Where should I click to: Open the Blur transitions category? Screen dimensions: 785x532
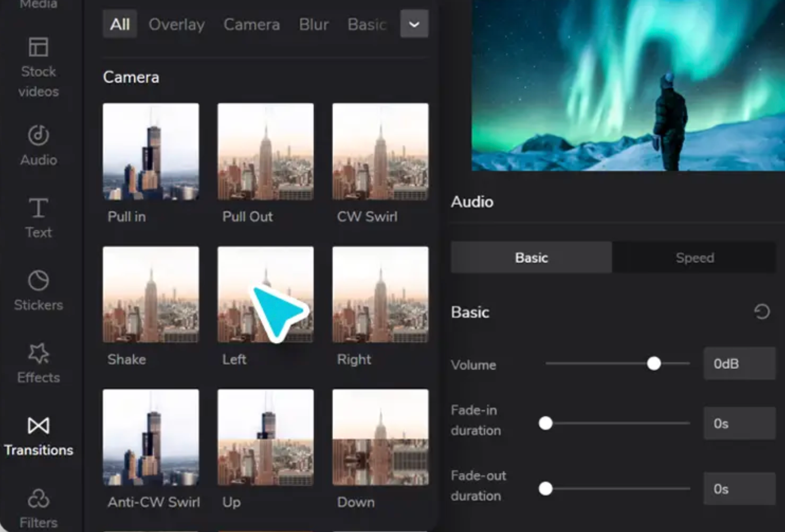point(313,24)
